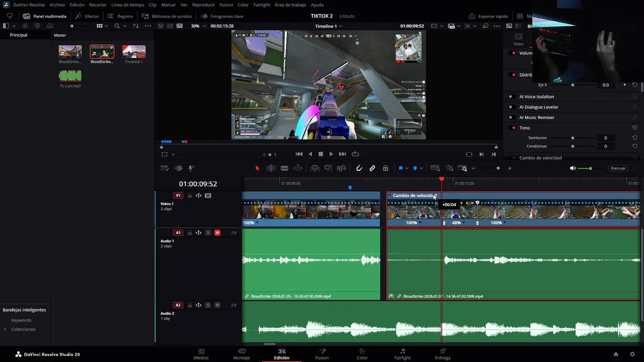The image size is (644, 362).
Task: Select the Tu y yo.mp3 audio thumbnail
Action: coord(70,75)
